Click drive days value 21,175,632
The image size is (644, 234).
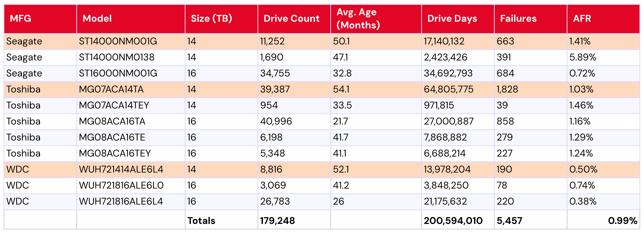445,201
